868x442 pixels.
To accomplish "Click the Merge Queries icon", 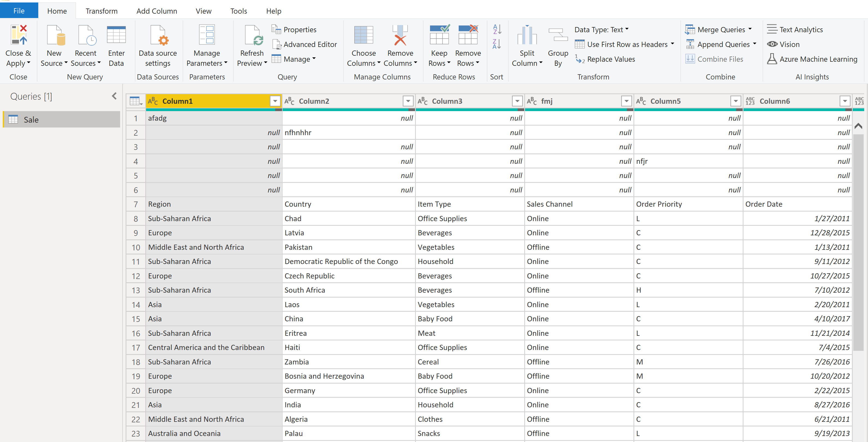I will pos(690,30).
